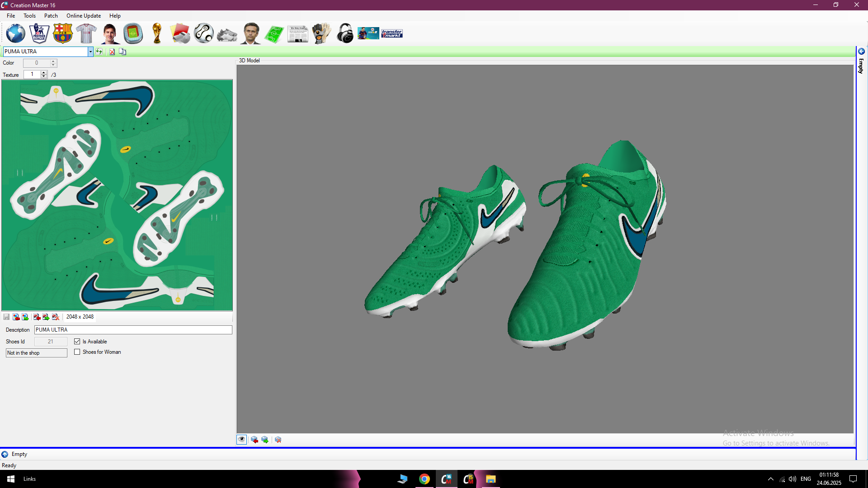The height and width of the screenshot is (488, 868).
Task: Decrease the Texture number stepper
Action: pyautogui.click(x=44, y=76)
